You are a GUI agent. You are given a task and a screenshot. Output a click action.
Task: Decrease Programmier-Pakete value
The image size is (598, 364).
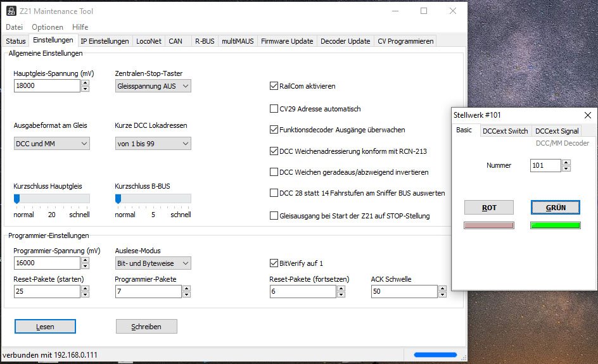(186, 294)
